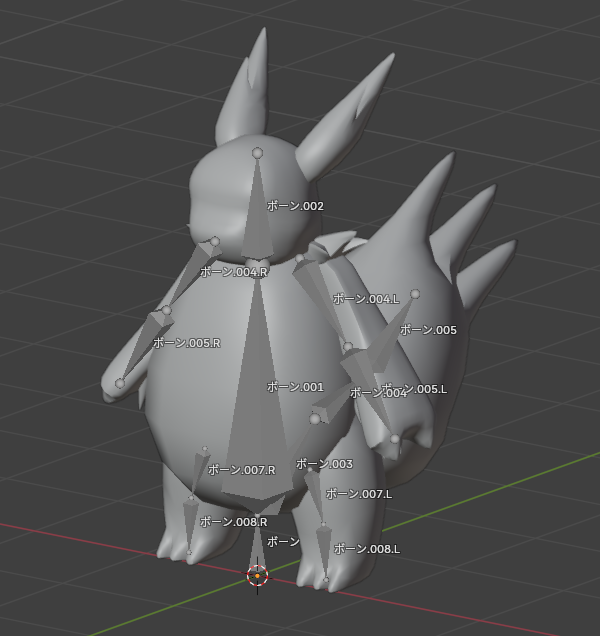The height and width of the screenshot is (636, 600).
Task: Click the 3D cursor at the origin
Action: [x=257, y=576]
